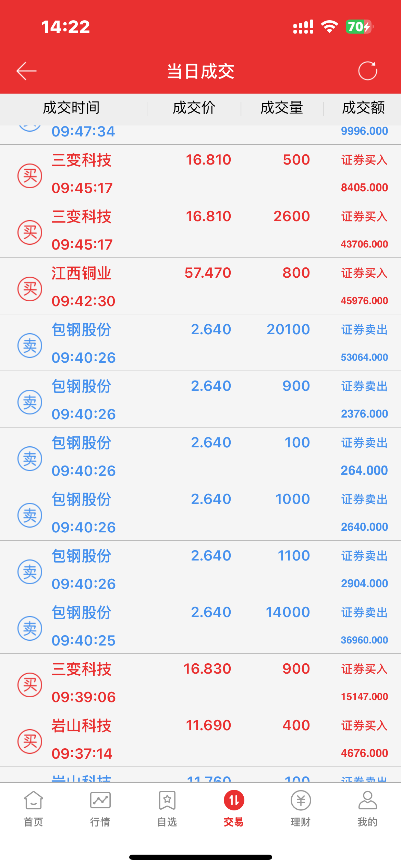Tap buy icon for 江西铜业 trade
The width and height of the screenshot is (401, 868).
(30, 289)
